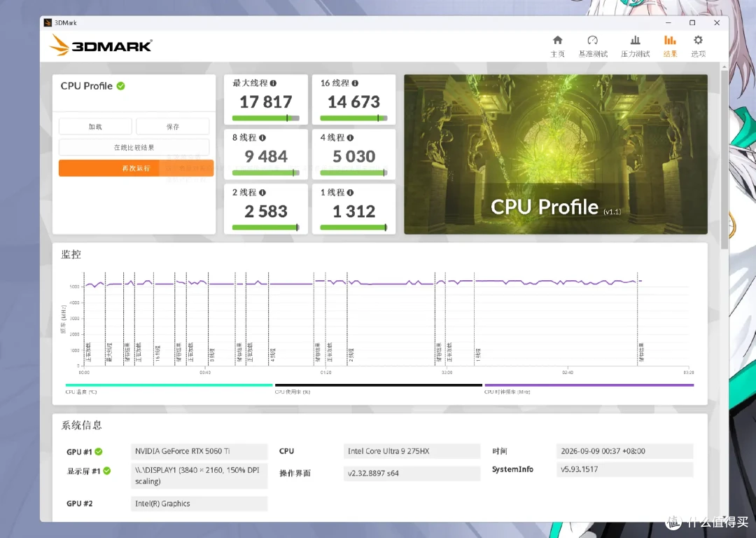This screenshot has width=756, height=538.
Task: Click the 最大线程 score 17 817
Action: [266, 102]
